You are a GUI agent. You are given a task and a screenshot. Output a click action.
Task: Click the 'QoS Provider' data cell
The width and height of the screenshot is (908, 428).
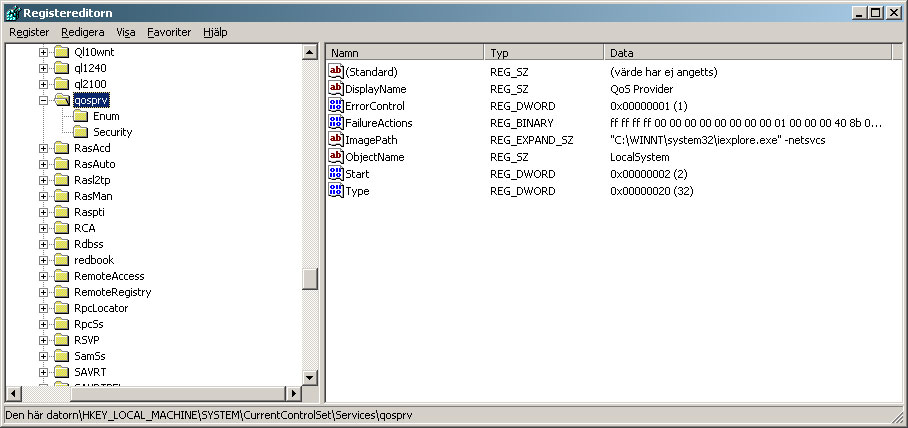642,89
